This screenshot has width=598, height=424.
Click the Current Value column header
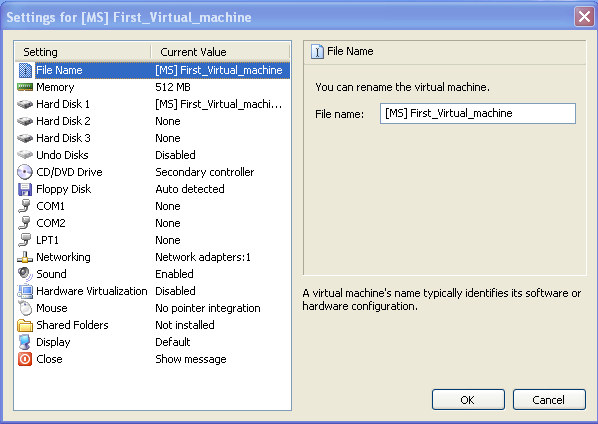coord(220,52)
